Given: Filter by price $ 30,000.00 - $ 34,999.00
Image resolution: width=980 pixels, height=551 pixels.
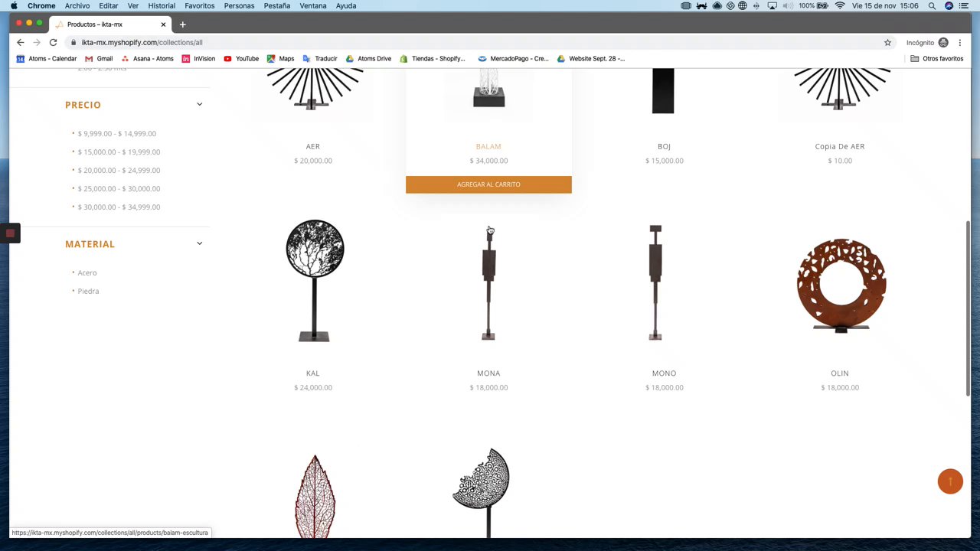Looking at the screenshot, I should pyautogui.click(x=119, y=207).
